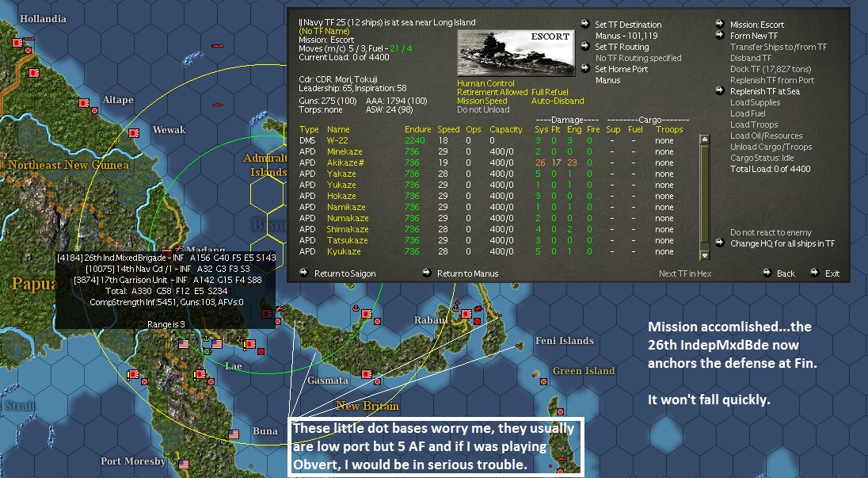The height and width of the screenshot is (478, 868).
Task: Click the ship list scrollbar up arrow
Action: coord(705,140)
